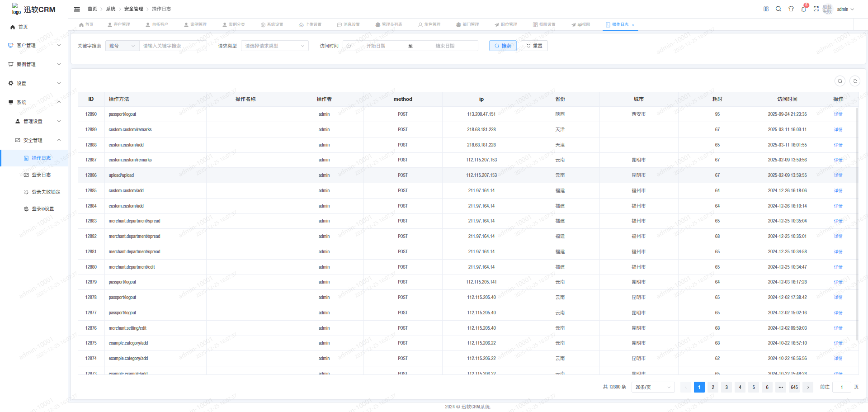
Task: Collapse the sidebar with the hamburger icon
Action: pyautogui.click(x=77, y=9)
